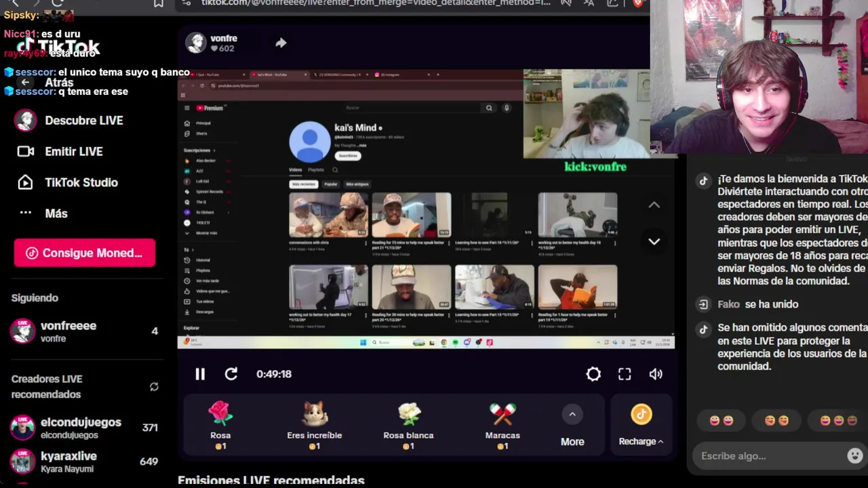Image resolution: width=868 pixels, height=488 pixels.
Task: Open Emitir LIVE camera option
Action: (x=60, y=151)
